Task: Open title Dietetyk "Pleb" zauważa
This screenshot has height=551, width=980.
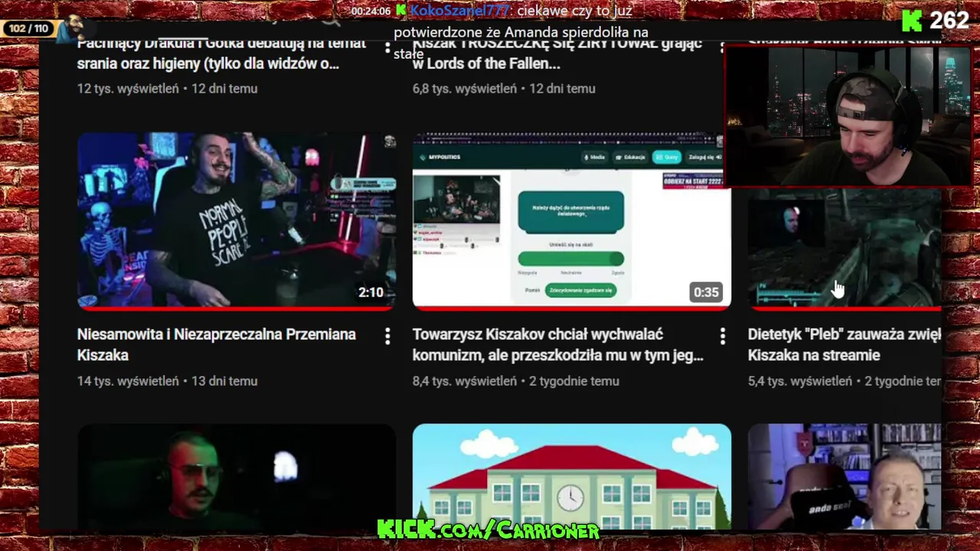Action: pos(844,344)
